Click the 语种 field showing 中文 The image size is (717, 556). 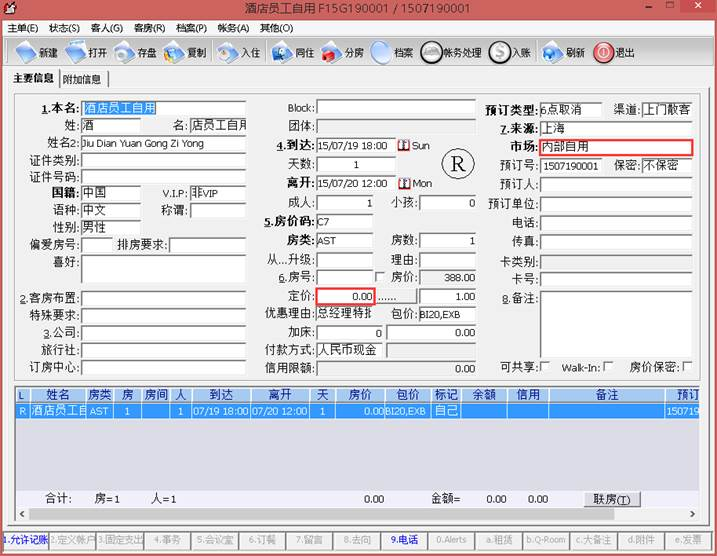click(x=111, y=210)
